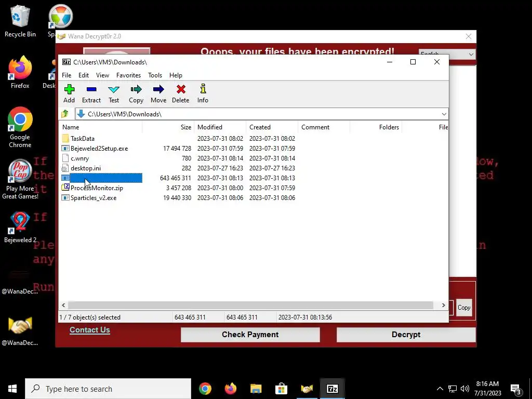Screen dimensions: 532x399
Task: Open the Bejeweled 2 desktop shortcut
Action: point(20,228)
